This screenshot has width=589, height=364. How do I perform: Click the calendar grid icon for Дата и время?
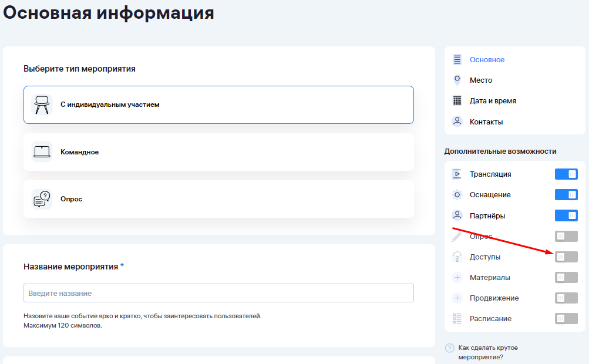coord(457,101)
